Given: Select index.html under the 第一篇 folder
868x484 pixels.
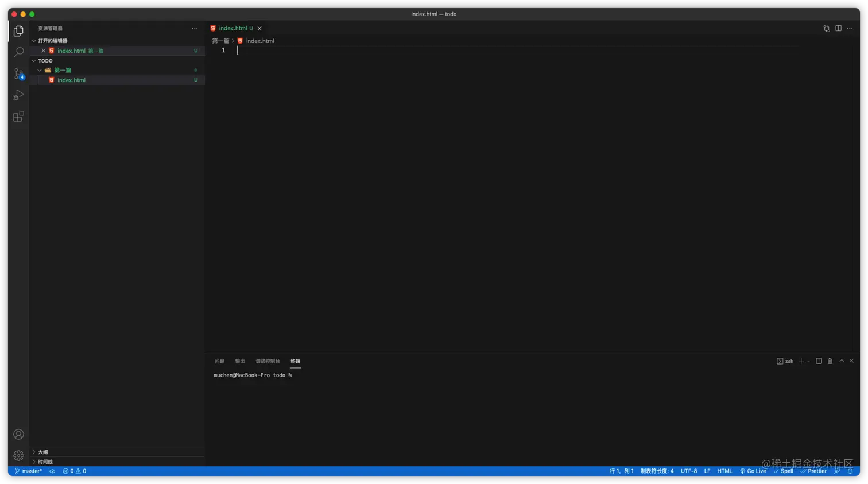Looking at the screenshot, I should point(117,80).
